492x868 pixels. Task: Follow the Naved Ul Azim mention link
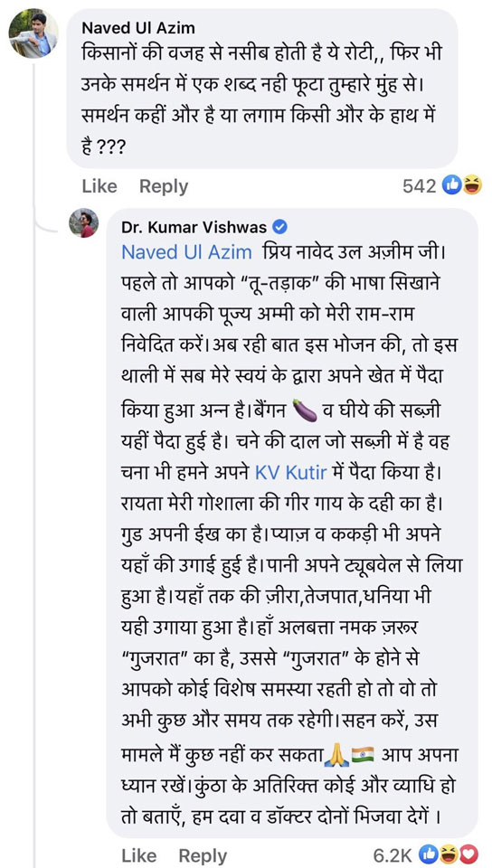coord(186,252)
